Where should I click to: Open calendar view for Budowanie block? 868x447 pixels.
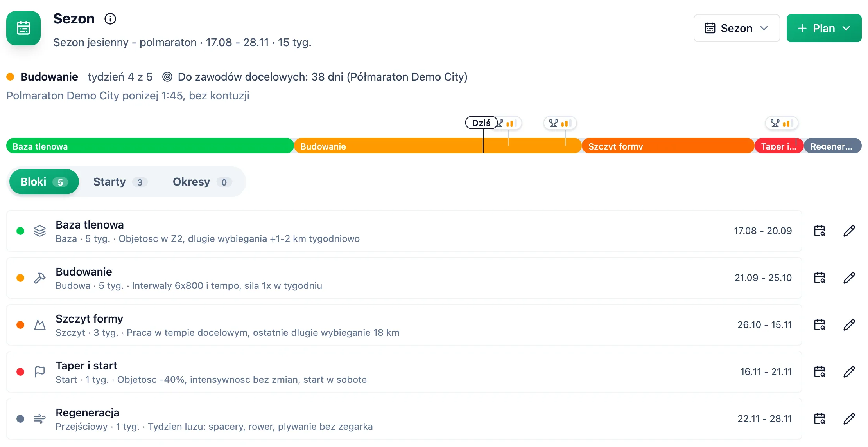(820, 278)
